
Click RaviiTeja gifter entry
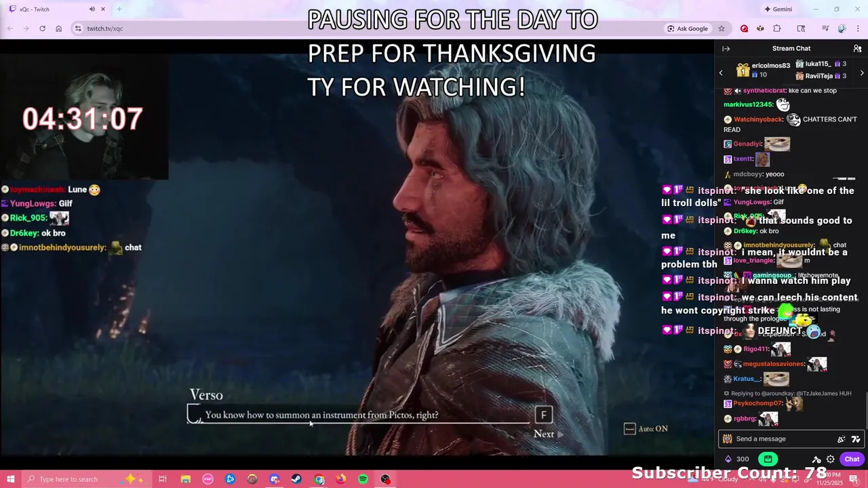[x=822, y=76]
